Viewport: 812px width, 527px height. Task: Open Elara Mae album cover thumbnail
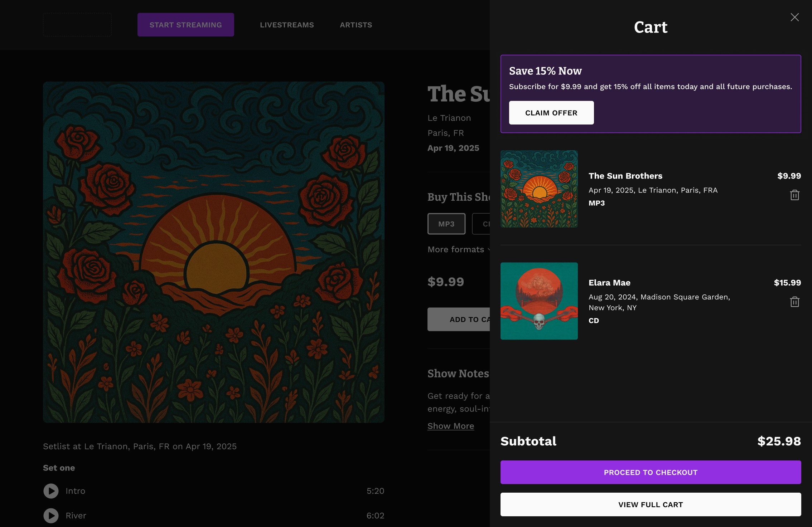click(x=539, y=301)
